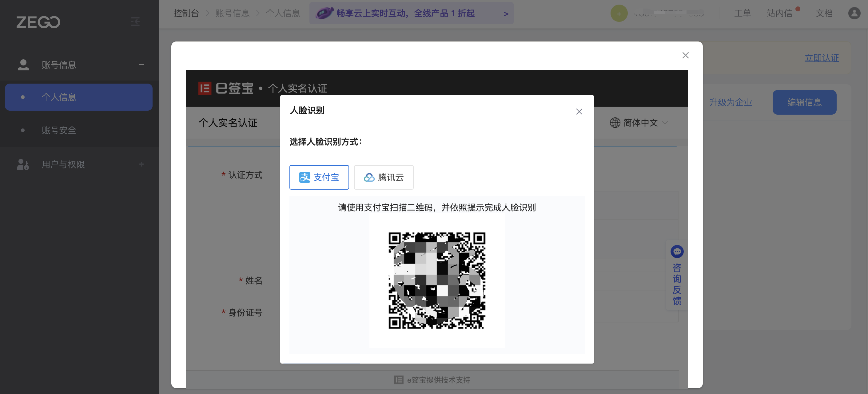
Task: Click the Alipay QR code
Action: (437, 281)
